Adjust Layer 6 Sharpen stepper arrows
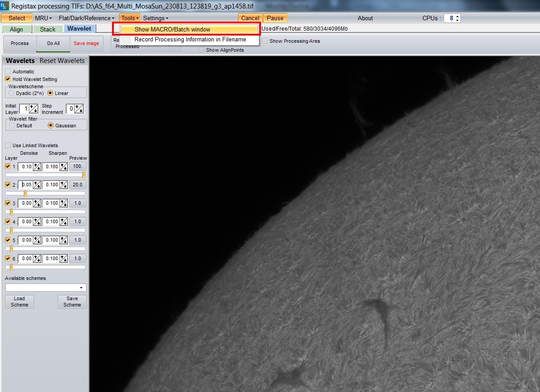Viewport: 540px width, 392px height. point(64,258)
